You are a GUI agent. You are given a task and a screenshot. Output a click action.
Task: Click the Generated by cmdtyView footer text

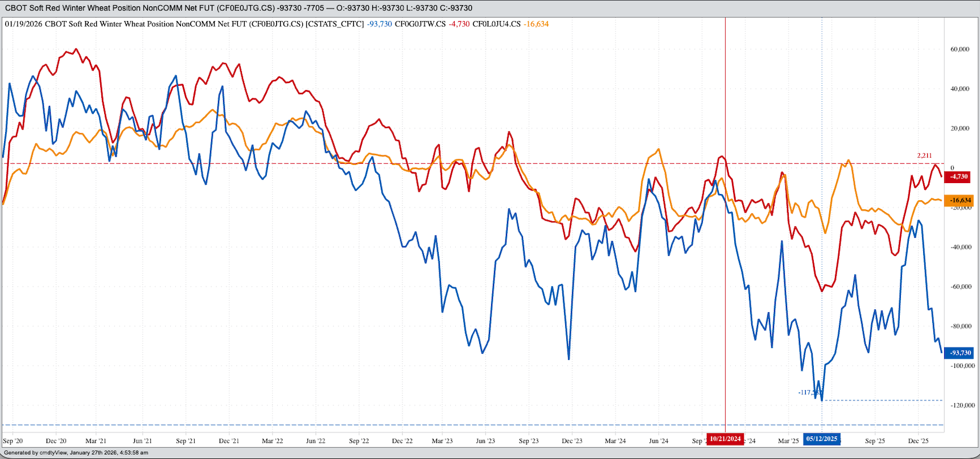(76, 453)
